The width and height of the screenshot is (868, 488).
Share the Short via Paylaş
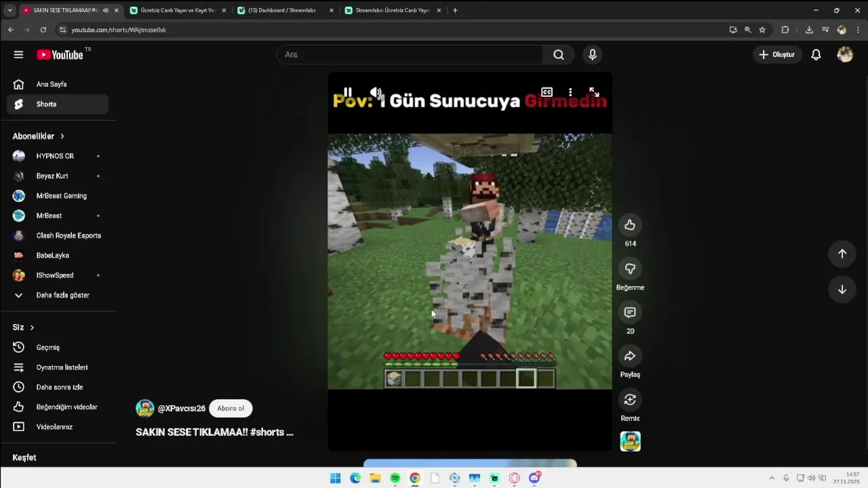[630, 356]
